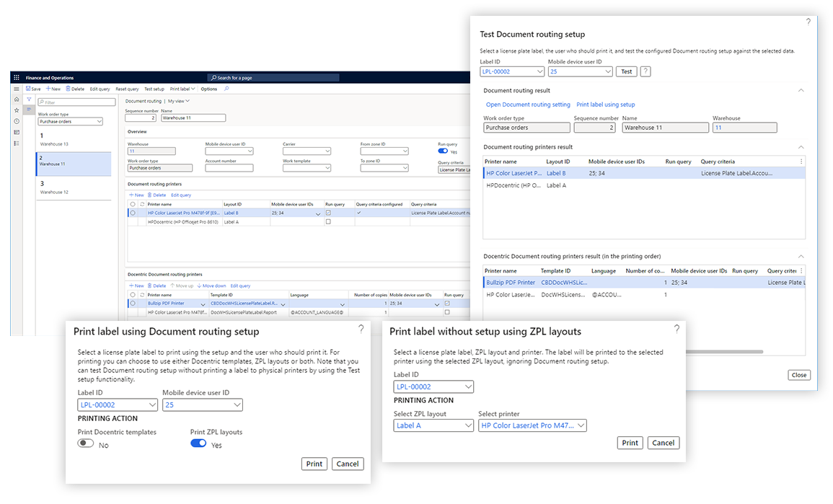Delete row in Document routing printers grid
The width and height of the screenshot is (833, 504).
[157, 195]
